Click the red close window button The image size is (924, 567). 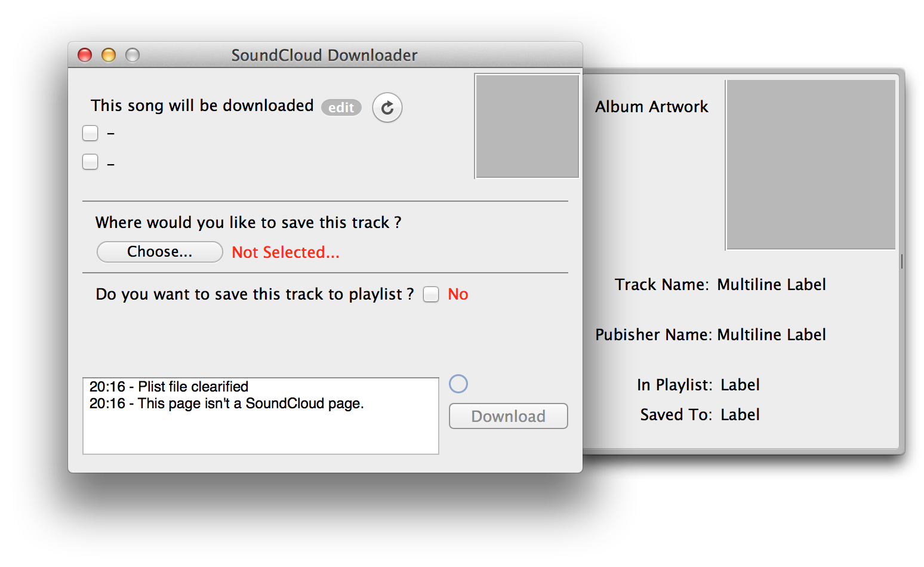pyautogui.click(x=85, y=56)
